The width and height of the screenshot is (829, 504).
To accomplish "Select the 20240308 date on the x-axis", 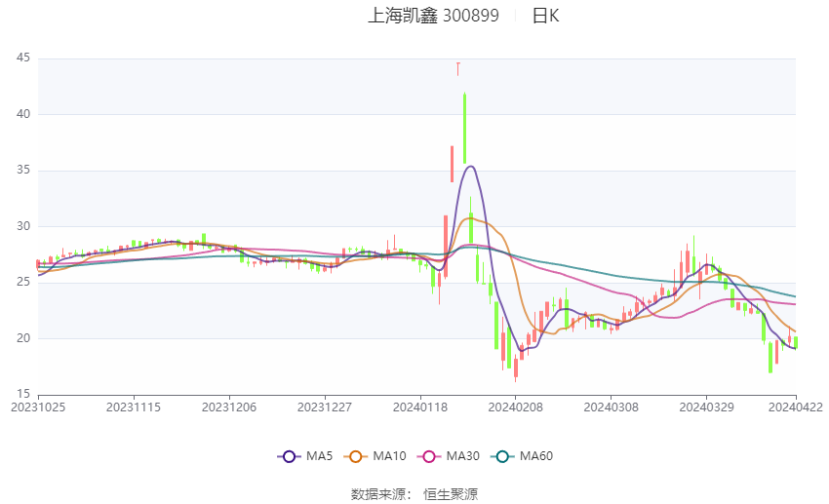I will point(612,407).
